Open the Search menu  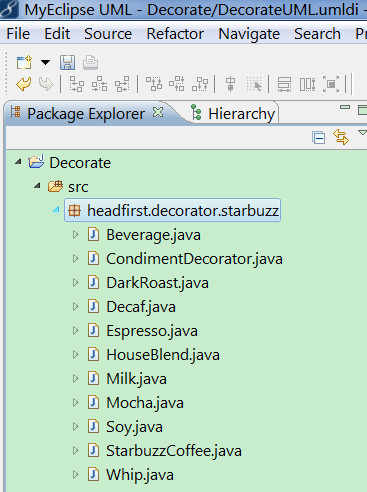[x=317, y=34]
